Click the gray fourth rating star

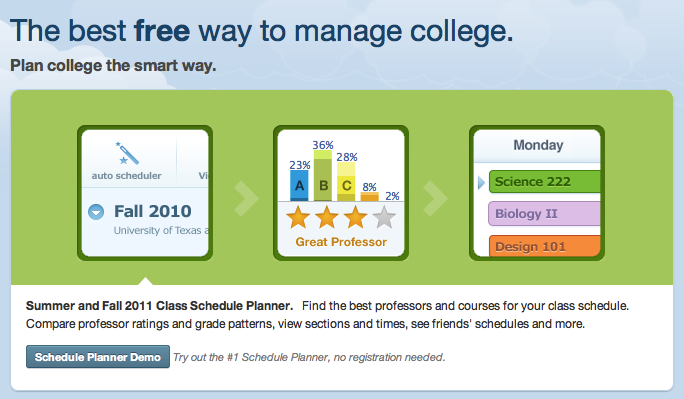tap(384, 217)
